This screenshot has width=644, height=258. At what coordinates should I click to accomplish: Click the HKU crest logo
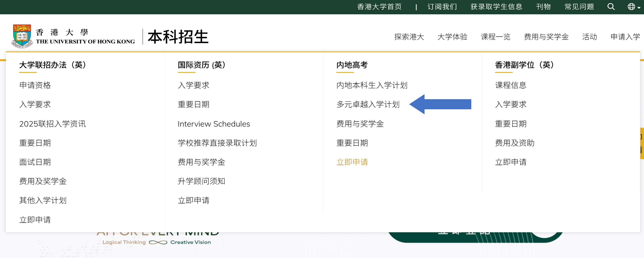tap(22, 36)
